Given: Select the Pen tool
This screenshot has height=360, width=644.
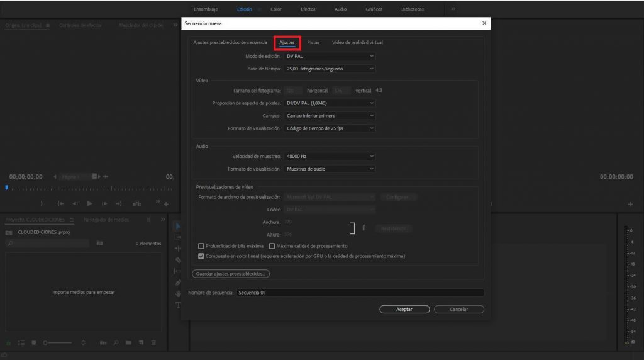Looking at the screenshot, I should coord(178,283).
